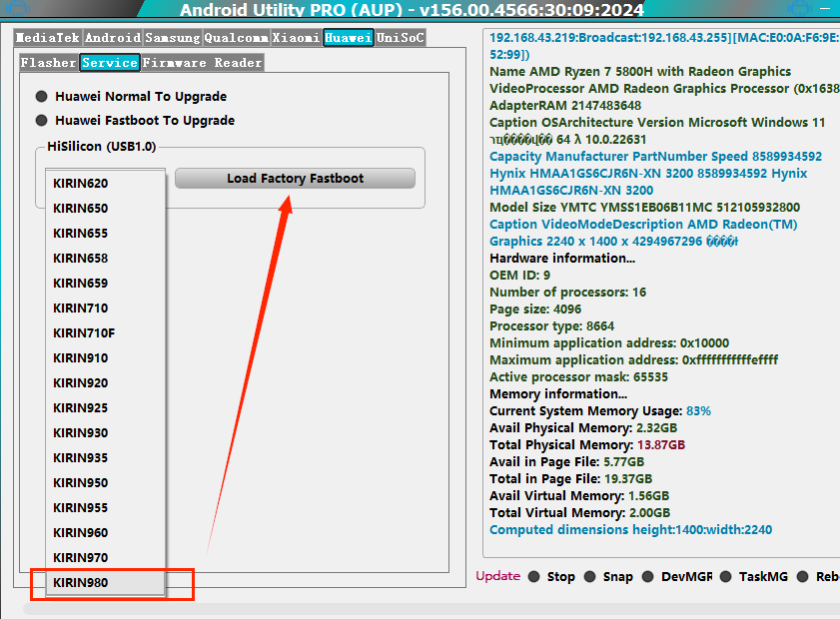This screenshot has width=840, height=619.
Task: Click the progress bar at the bottom
Action: click(x=431, y=609)
